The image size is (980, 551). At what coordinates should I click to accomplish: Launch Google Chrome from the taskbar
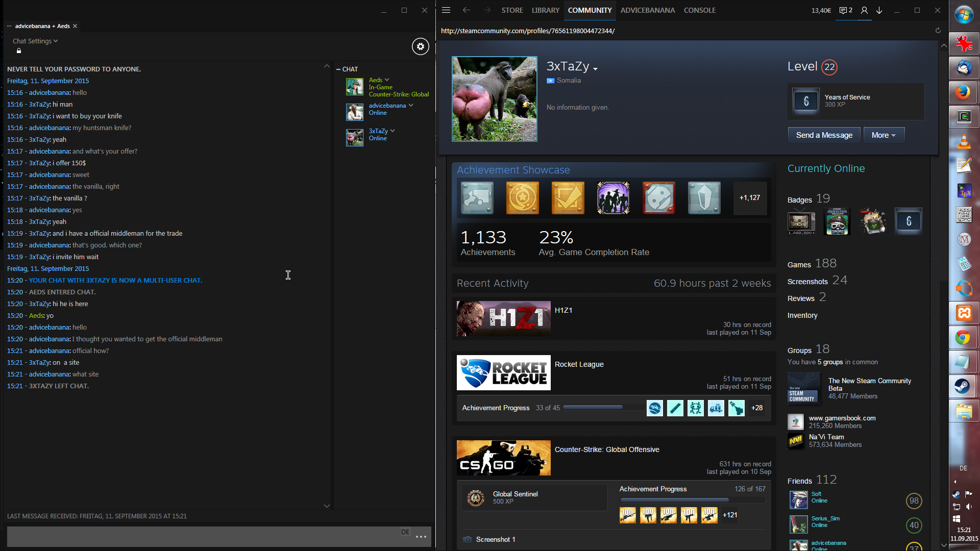pos(963,338)
